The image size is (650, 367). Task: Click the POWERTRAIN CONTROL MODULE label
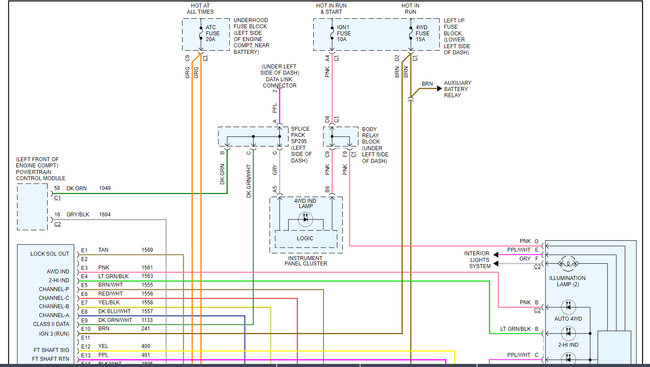pos(41,169)
